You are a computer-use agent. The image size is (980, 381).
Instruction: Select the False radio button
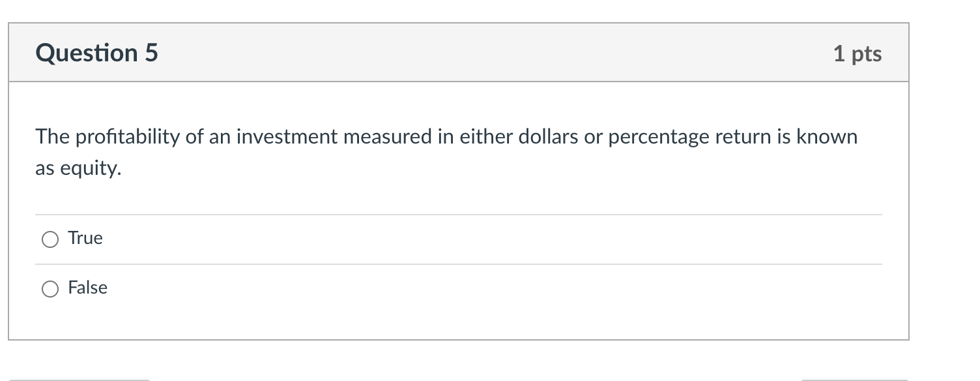50,289
